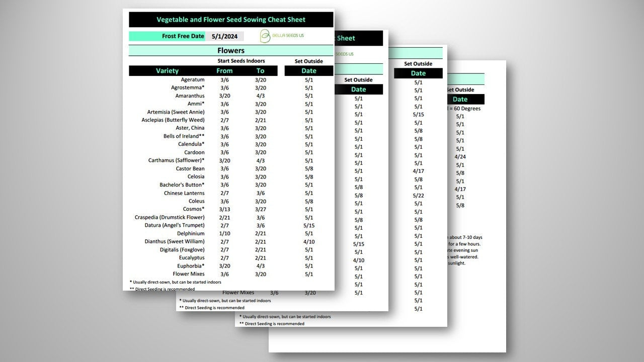Click the Frost Free Date label
This screenshot has width=644, height=362.
[x=183, y=36]
